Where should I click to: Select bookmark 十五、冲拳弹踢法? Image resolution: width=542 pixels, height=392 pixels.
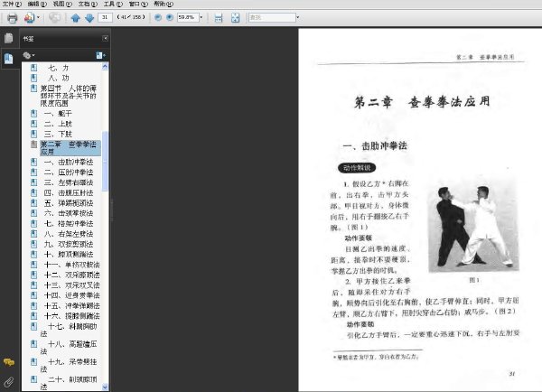[72, 305]
